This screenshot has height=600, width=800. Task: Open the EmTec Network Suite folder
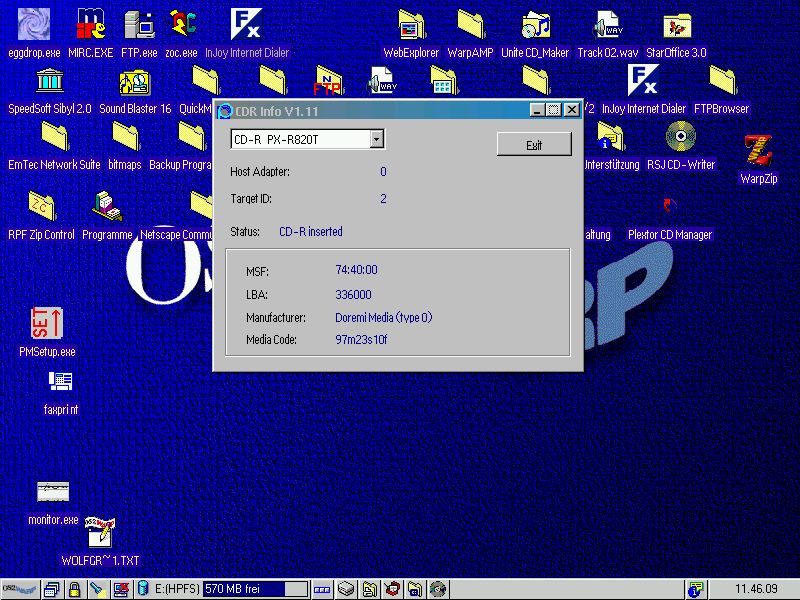(x=54, y=137)
